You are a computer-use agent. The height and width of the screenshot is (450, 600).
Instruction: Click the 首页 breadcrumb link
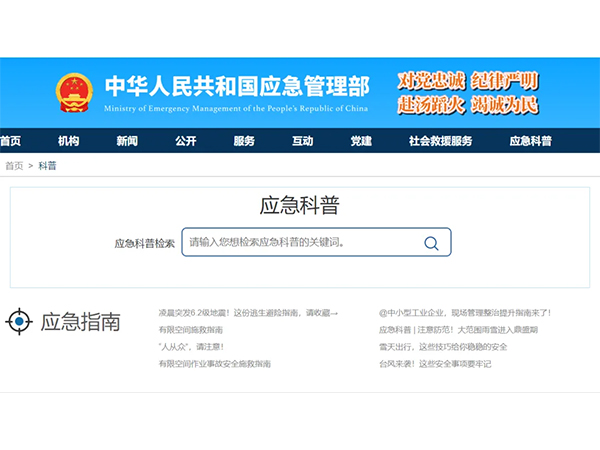pyautogui.click(x=14, y=166)
